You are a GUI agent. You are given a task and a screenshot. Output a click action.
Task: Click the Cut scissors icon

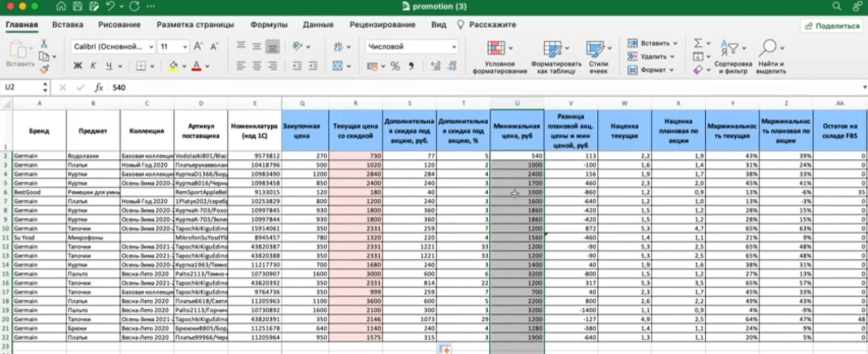[x=44, y=44]
